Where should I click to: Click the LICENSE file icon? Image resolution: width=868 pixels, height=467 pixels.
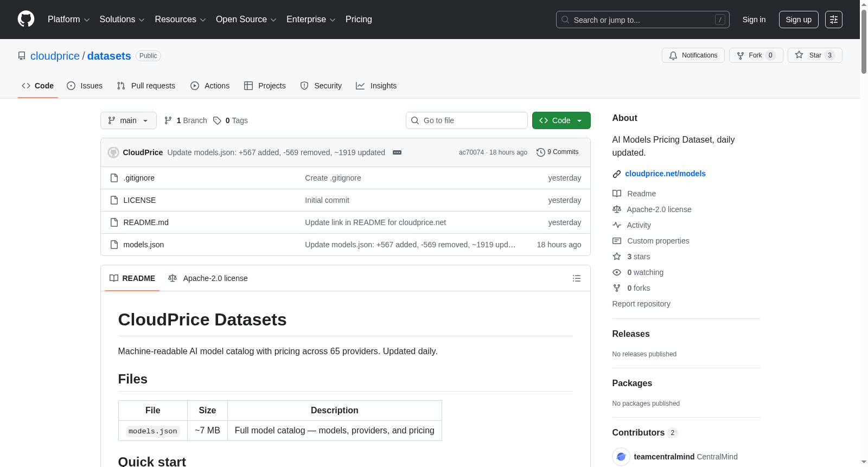[x=114, y=200]
